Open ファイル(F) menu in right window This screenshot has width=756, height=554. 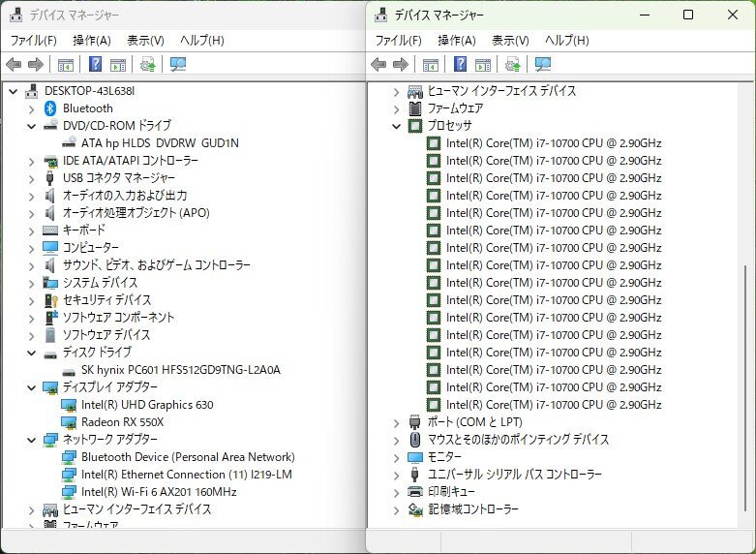[x=399, y=41]
